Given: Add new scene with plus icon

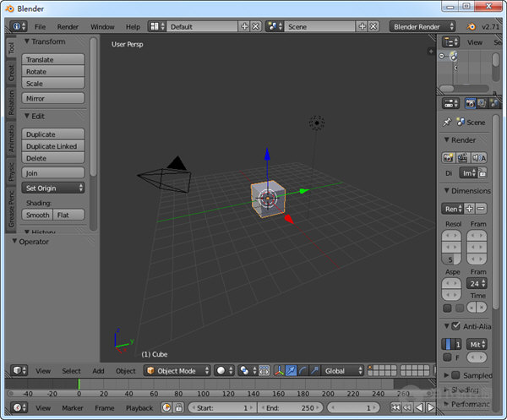Looking at the screenshot, I should coord(363,26).
